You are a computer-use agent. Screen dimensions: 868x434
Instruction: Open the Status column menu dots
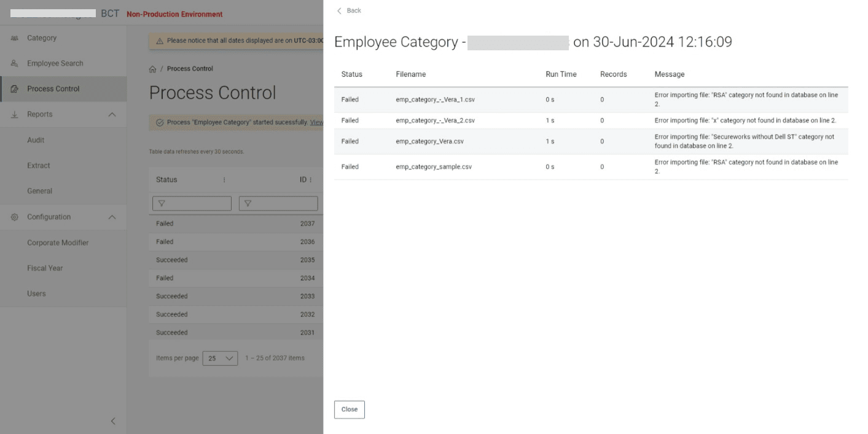point(224,180)
